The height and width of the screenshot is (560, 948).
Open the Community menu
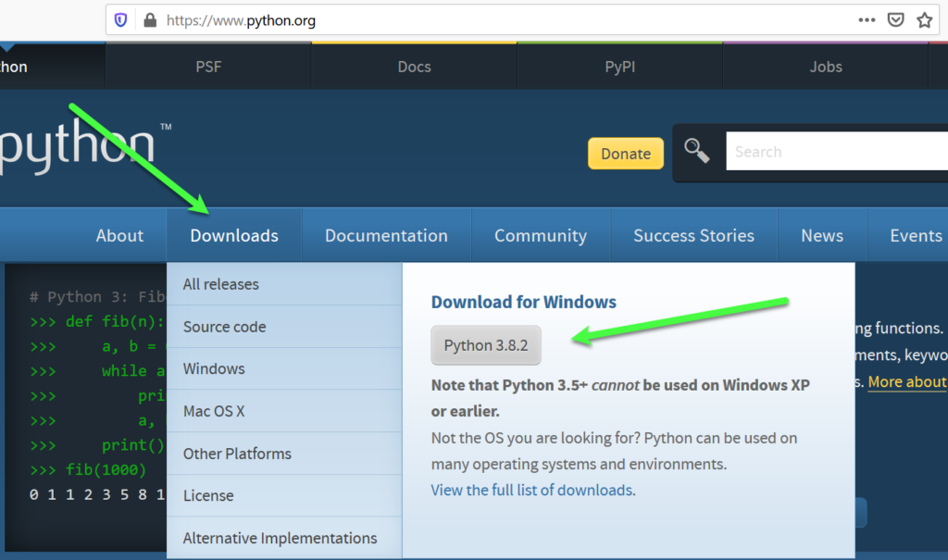click(541, 235)
